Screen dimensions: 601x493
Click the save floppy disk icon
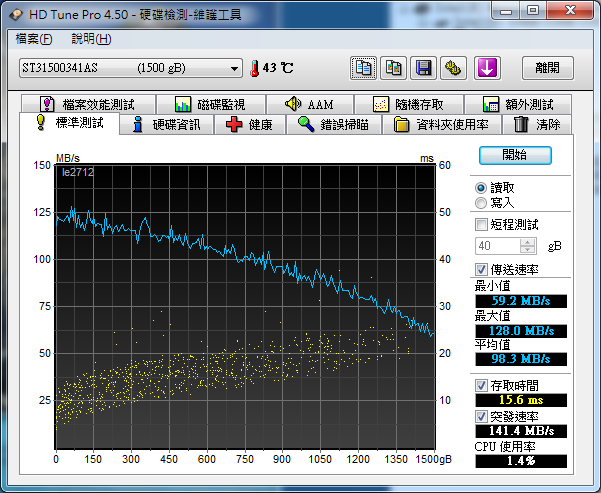click(424, 68)
